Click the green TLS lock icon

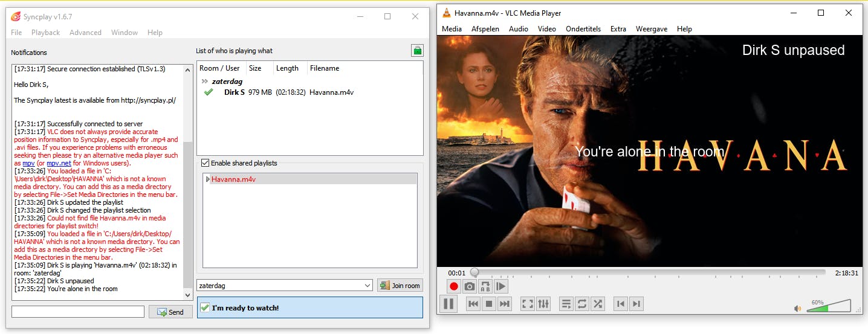[417, 51]
